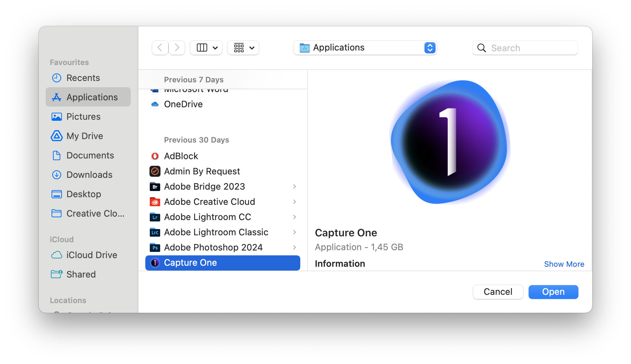Click the Capture One icon in list

click(x=155, y=263)
